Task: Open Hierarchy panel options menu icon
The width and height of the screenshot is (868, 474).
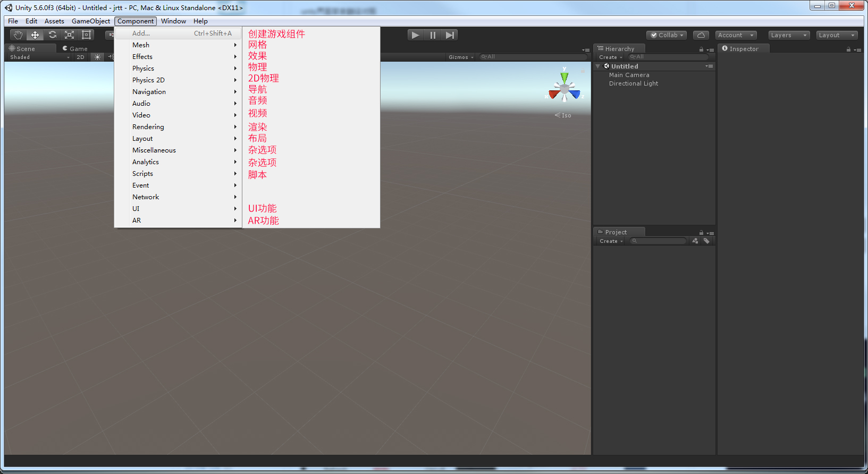Action: click(x=710, y=50)
